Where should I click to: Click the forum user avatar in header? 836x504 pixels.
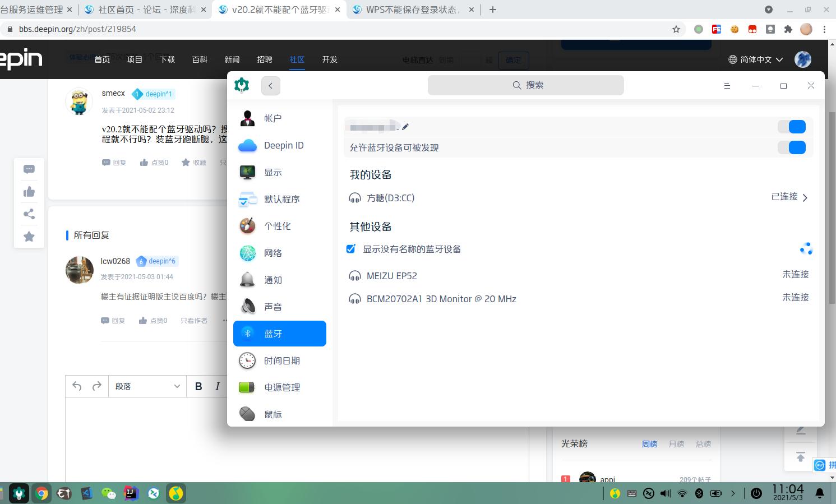(803, 59)
